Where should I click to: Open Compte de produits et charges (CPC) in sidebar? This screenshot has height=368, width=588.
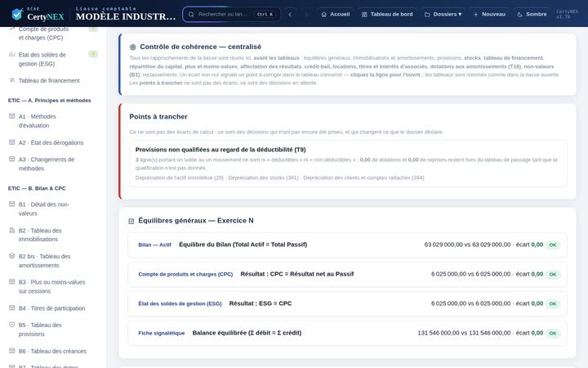(52, 34)
